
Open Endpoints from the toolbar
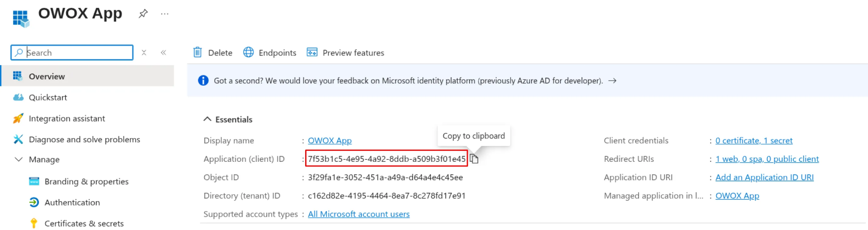click(270, 53)
